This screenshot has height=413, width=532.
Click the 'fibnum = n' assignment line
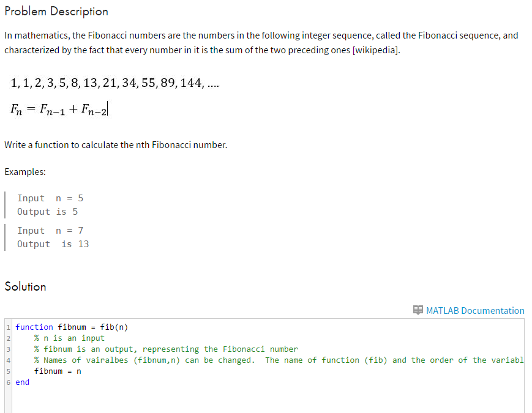pos(58,371)
